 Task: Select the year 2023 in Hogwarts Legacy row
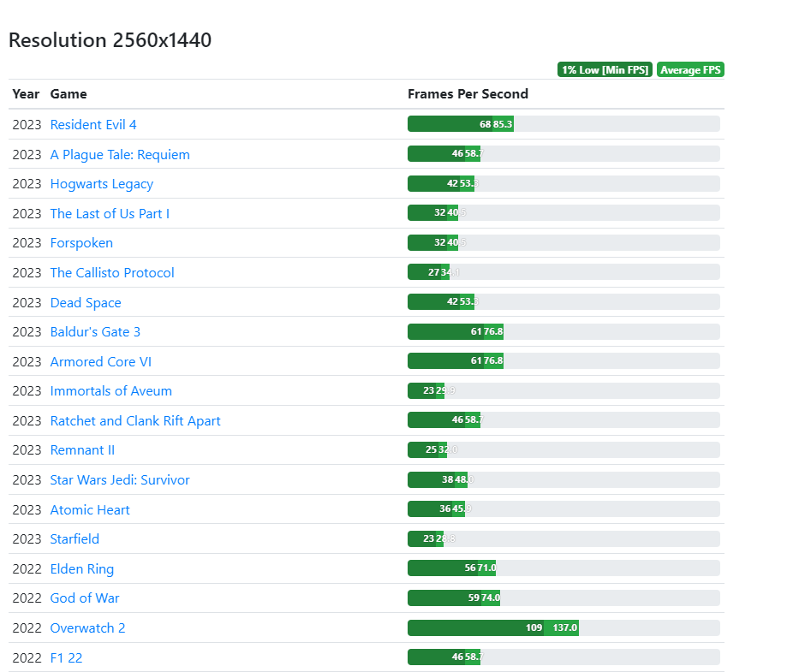27,184
